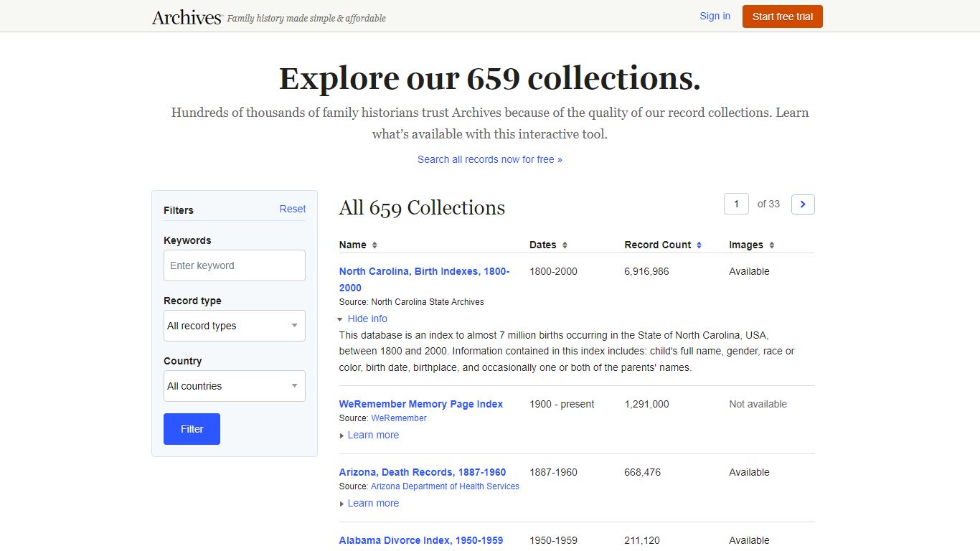Reset the filters
The image size is (980, 551).
(x=293, y=209)
